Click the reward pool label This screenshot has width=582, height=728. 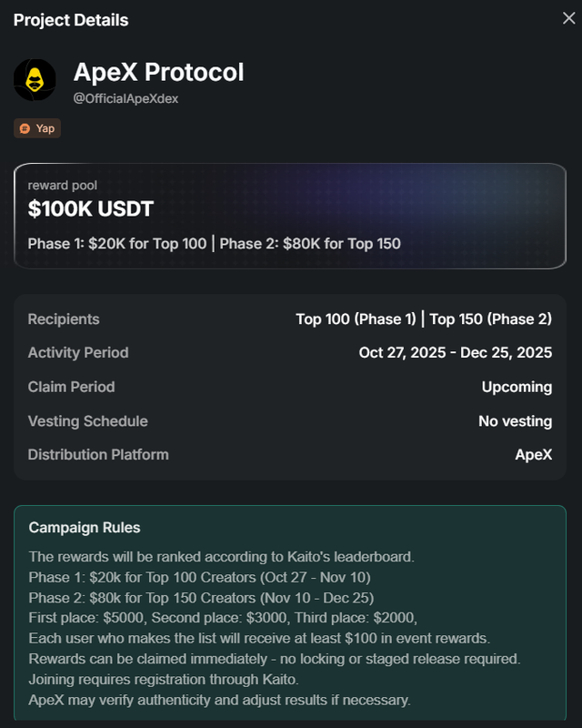(61, 186)
